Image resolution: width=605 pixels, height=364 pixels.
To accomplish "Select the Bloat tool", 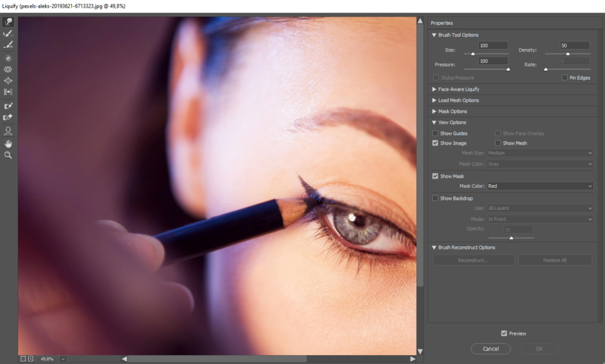I will pos(8,81).
